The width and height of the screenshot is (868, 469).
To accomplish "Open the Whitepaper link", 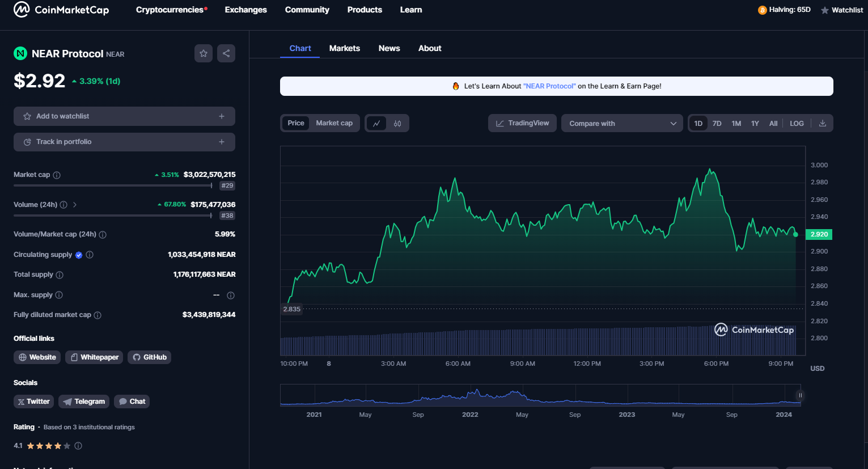I will pyautogui.click(x=94, y=357).
